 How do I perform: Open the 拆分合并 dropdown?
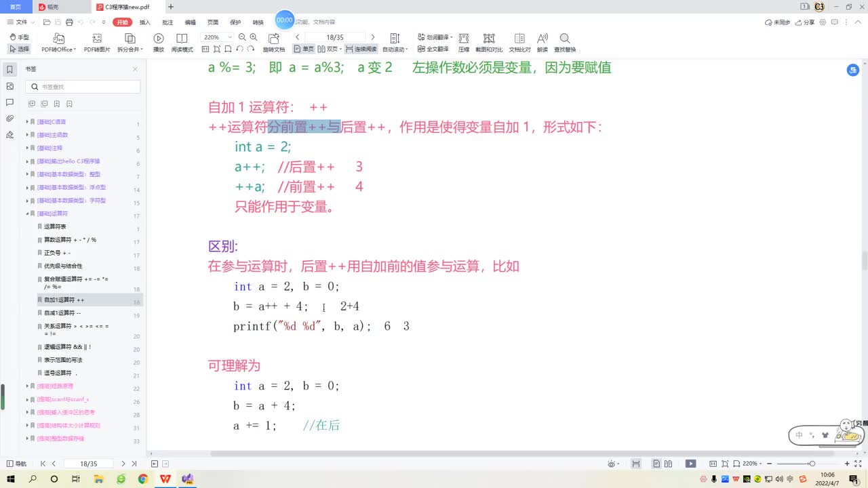coord(130,43)
